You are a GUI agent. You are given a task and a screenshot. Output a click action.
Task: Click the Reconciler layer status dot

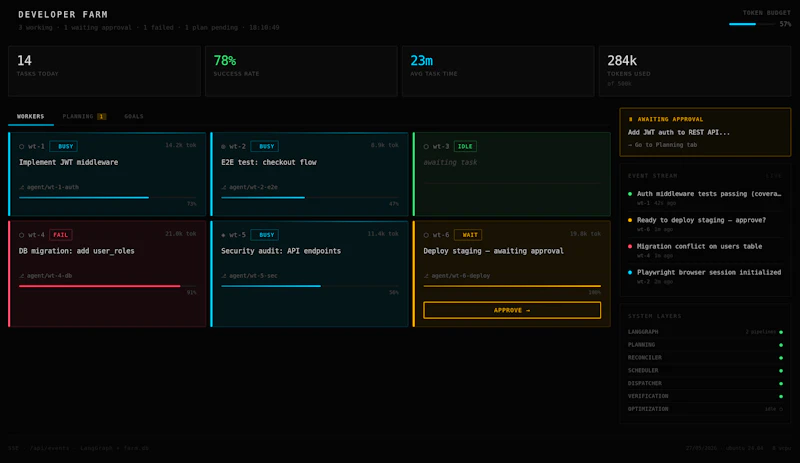(x=781, y=358)
